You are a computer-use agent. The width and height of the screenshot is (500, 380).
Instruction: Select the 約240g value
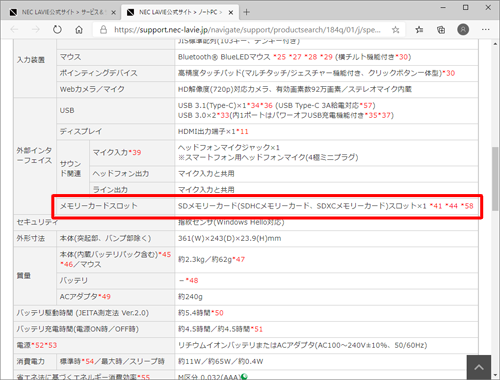pyautogui.click(x=190, y=297)
